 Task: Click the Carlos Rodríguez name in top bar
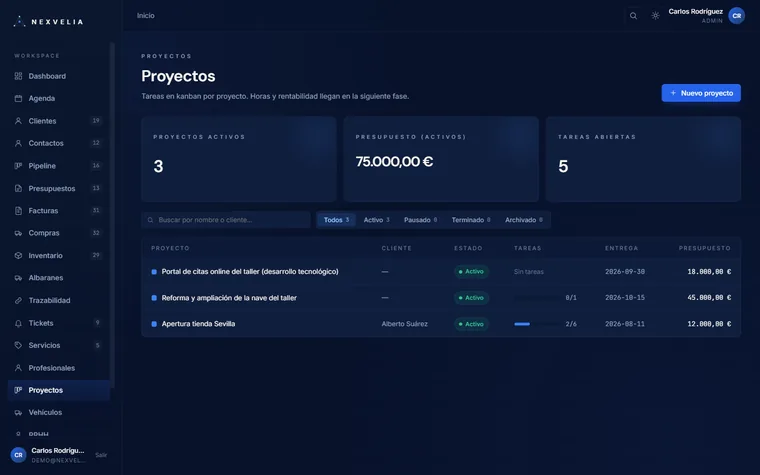695,12
